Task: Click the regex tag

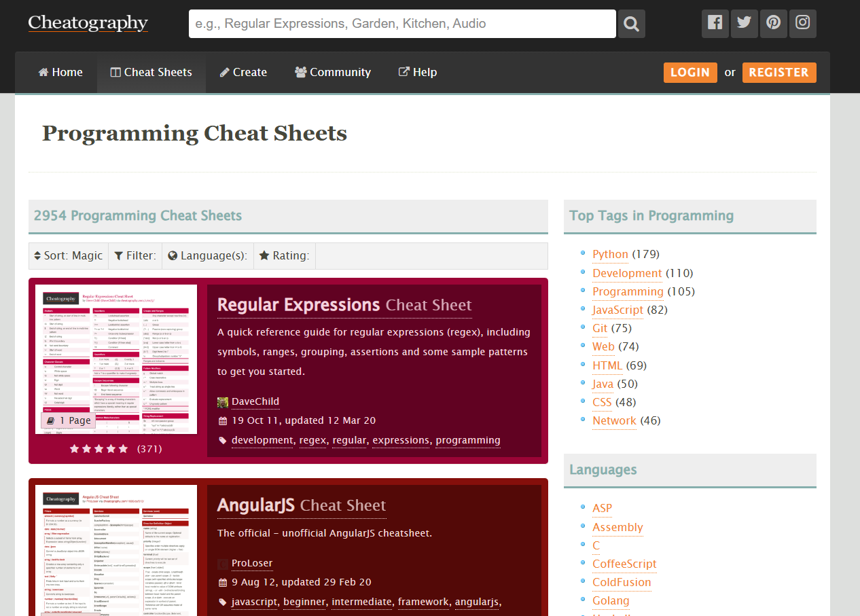Action: [x=313, y=440]
